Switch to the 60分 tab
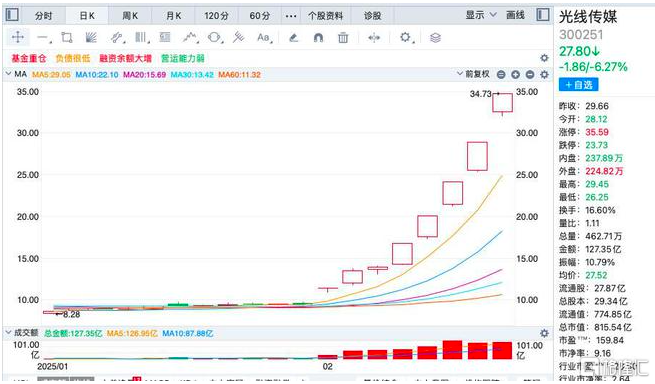 [x=259, y=16]
